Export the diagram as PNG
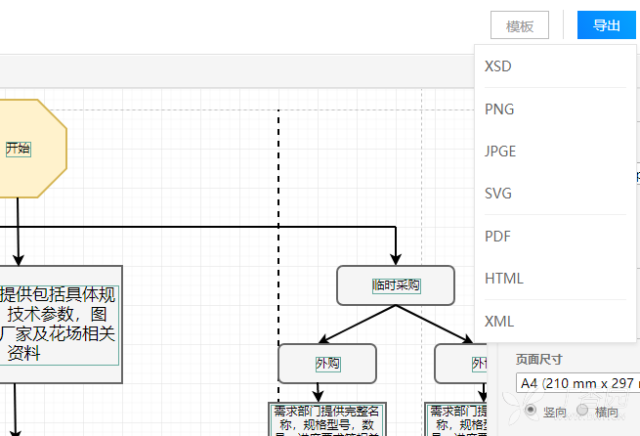Screen dimensions: 640x436 pos(501,108)
